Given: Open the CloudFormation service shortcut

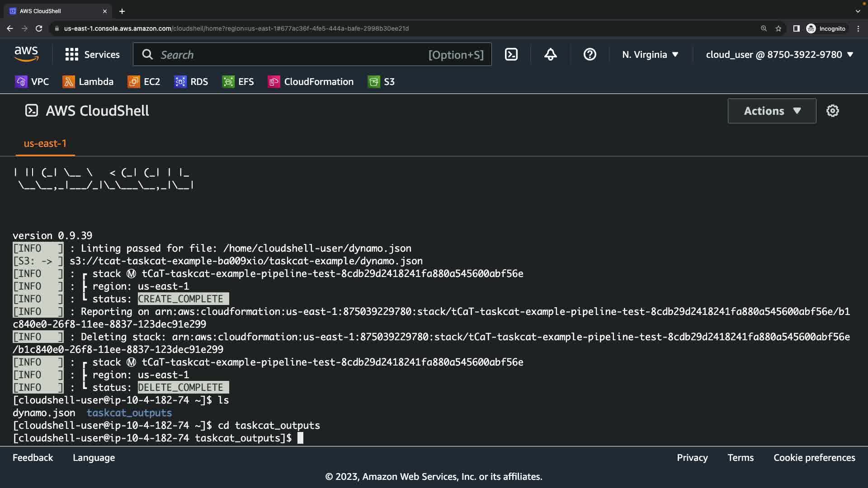Looking at the screenshot, I should [311, 82].
